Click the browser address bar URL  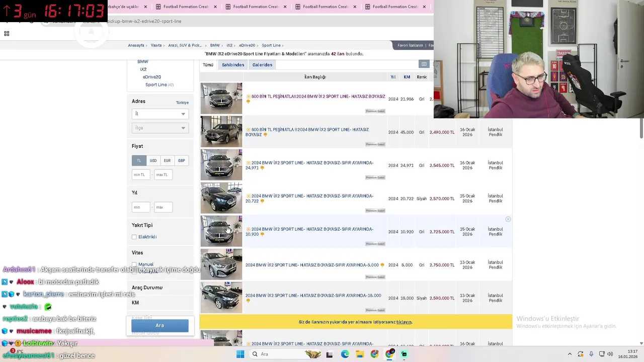[144, 21]
